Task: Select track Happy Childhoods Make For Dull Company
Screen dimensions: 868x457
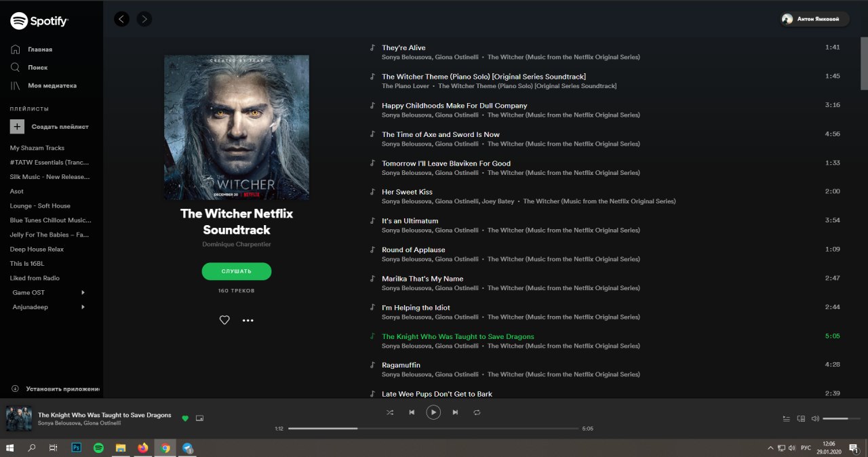Action: (454, 106)
